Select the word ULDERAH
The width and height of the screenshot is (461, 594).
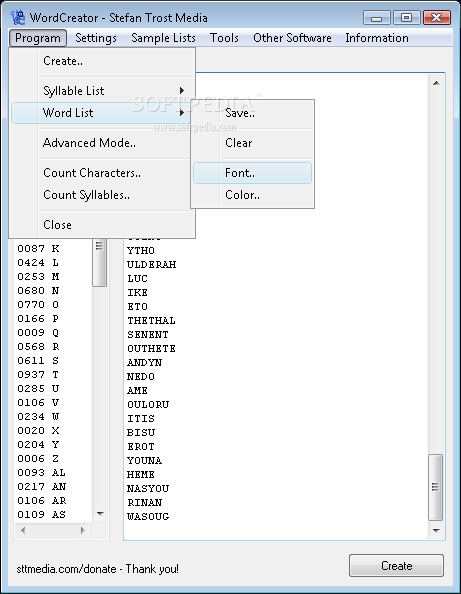(152, 264)
